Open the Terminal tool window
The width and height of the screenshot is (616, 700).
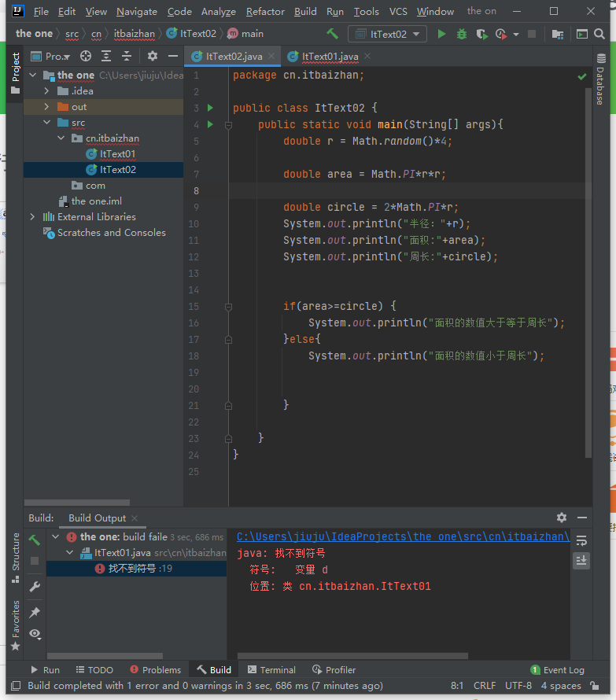[x=272, y=669]
